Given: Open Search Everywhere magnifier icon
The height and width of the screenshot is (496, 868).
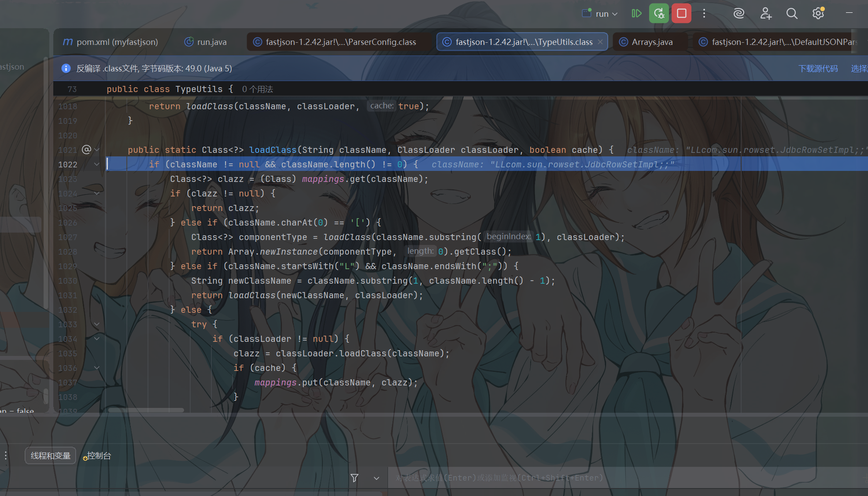Looking at the screenshot, I should coord(792,14).
